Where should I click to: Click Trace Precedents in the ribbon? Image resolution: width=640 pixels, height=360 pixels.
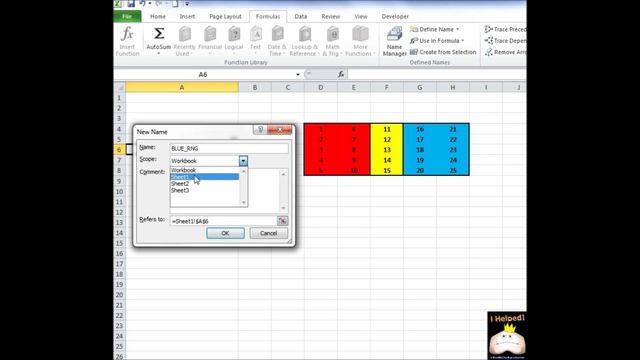[x=505, y=29]
